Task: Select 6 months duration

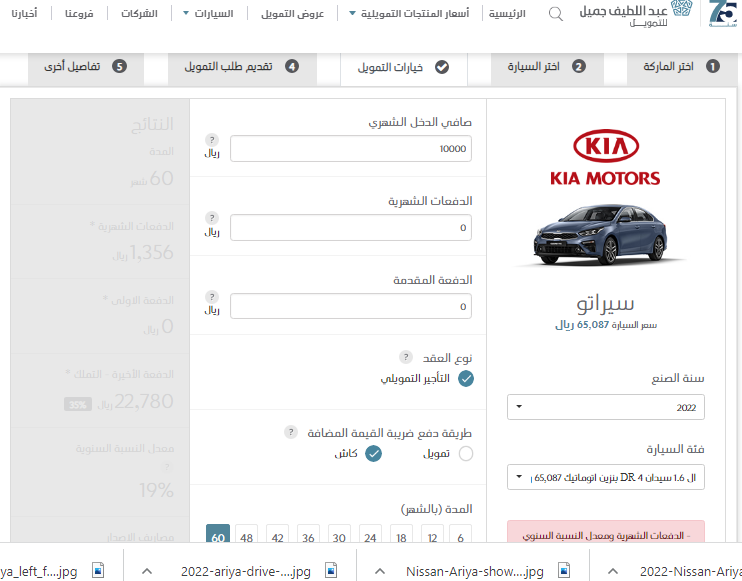Action: [x=460, y=534]
